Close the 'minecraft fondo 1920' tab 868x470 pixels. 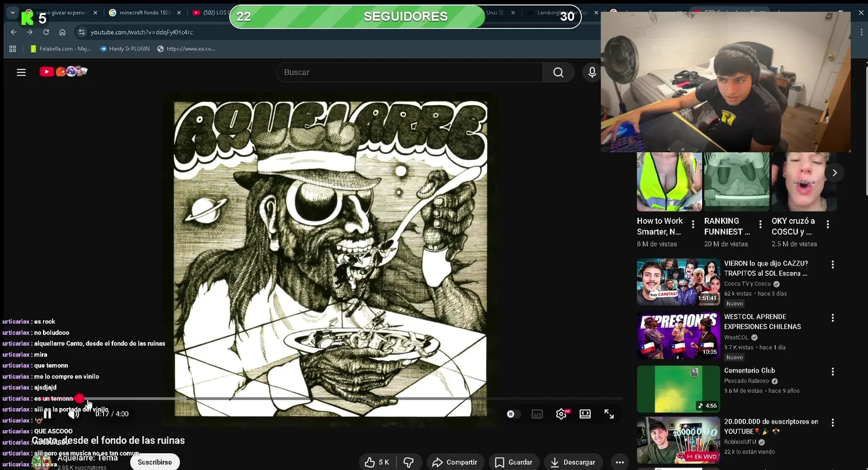tap(179, 13)
